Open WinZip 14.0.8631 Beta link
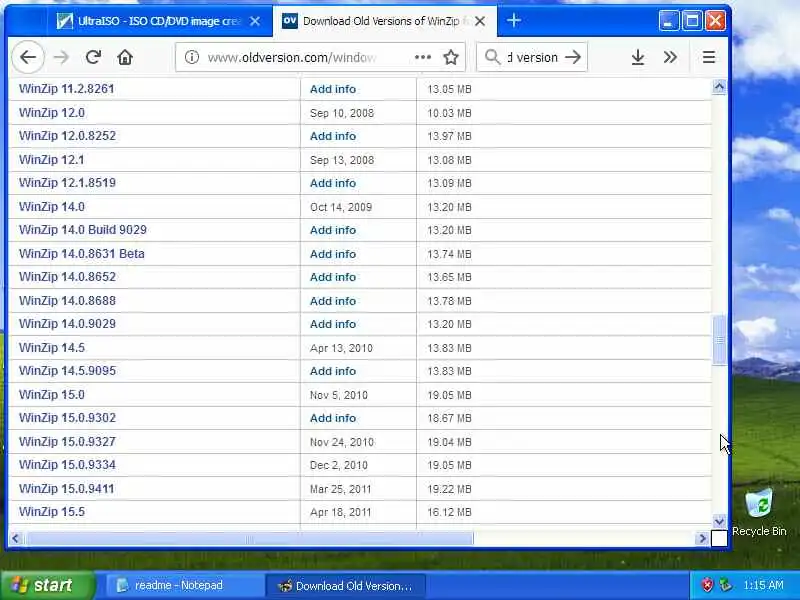Image resolution: width=800 pixels, height=600 pixels. coord(82,254)
